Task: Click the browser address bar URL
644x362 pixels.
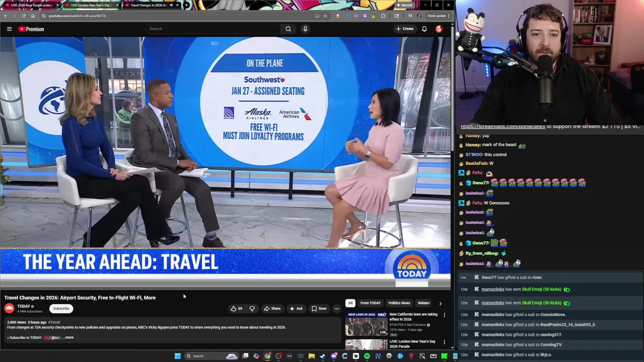Action: 77,16
